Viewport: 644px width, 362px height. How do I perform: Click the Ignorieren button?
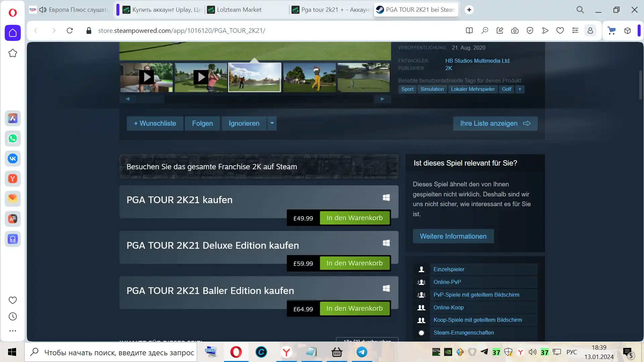tap(244, 123)
